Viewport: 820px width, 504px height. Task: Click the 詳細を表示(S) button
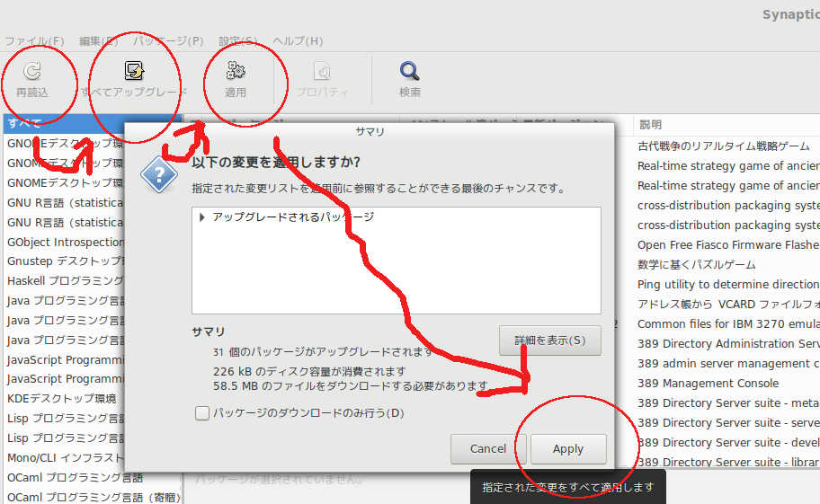(549, 340)
